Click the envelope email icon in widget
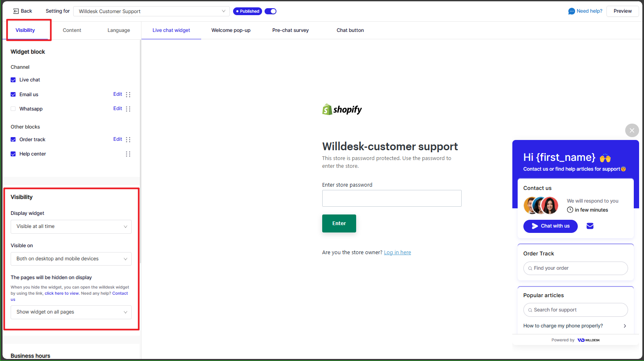The width and height of the screenshot is (644, 361). (590, 226)
